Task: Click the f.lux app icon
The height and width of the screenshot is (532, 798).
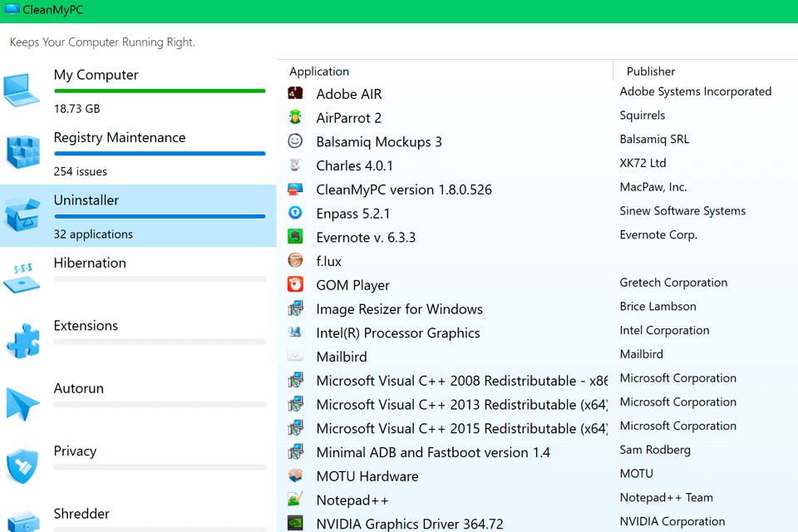Action: 295,261
